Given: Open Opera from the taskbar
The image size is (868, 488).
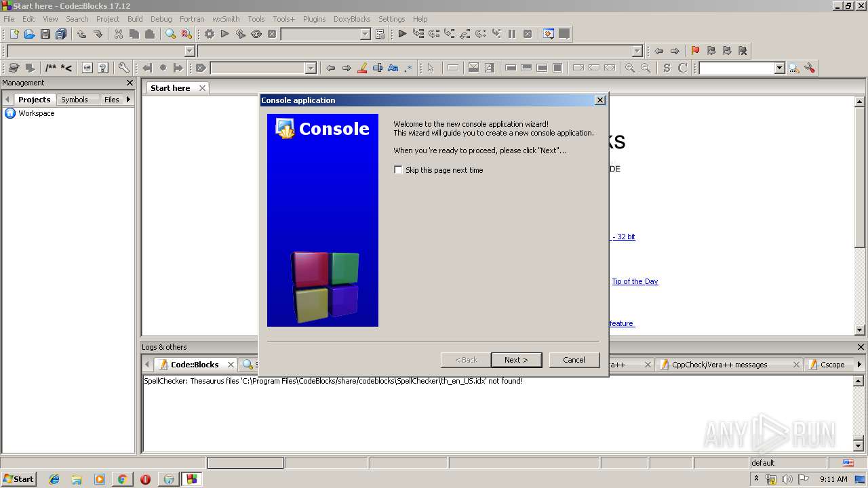Looking at the screenshot, I should pos(145,479).
